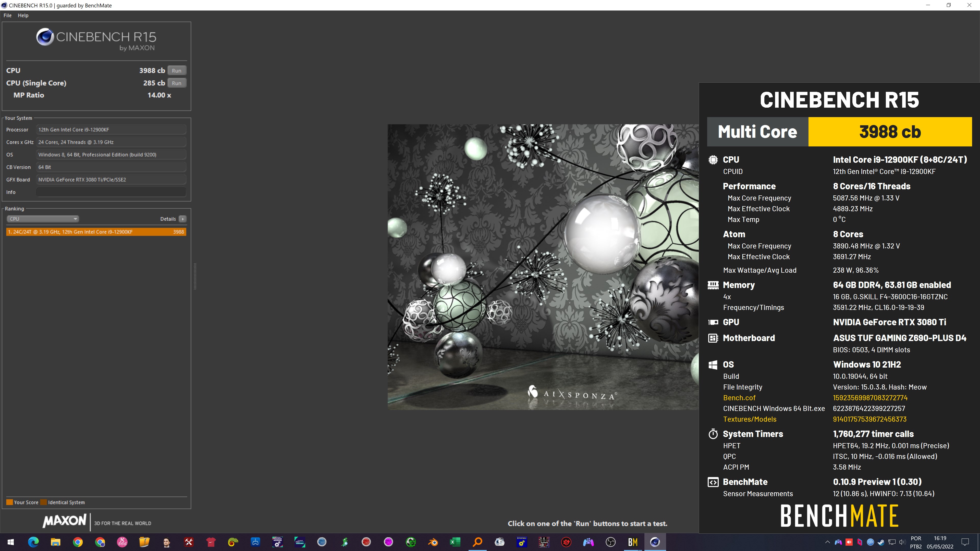
Task: Click the GPU card icon in BenchMate
Action: (713, 322)
